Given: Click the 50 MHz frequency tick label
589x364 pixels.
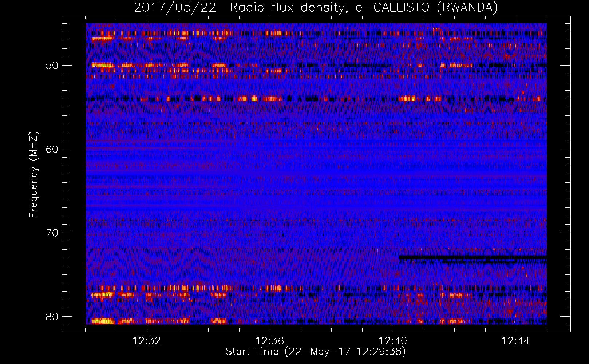Looking at the screenshot, I should pyautogui.click(x=52, y=66).
